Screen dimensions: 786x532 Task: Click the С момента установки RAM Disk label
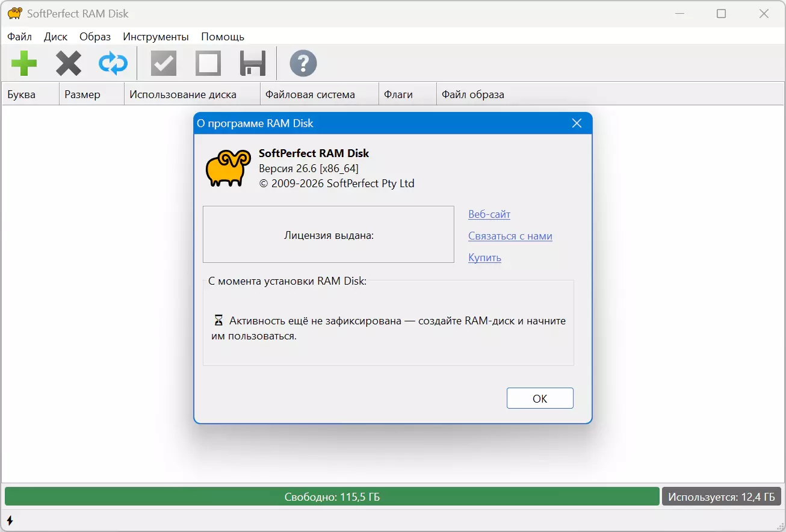tap(287, 281)
